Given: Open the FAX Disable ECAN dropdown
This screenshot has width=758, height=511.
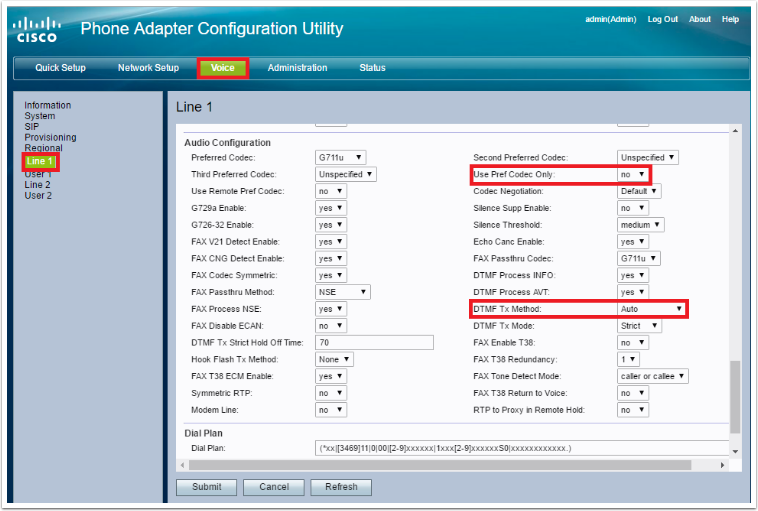Looking at the screenshot, I should [x=331, y=326].
